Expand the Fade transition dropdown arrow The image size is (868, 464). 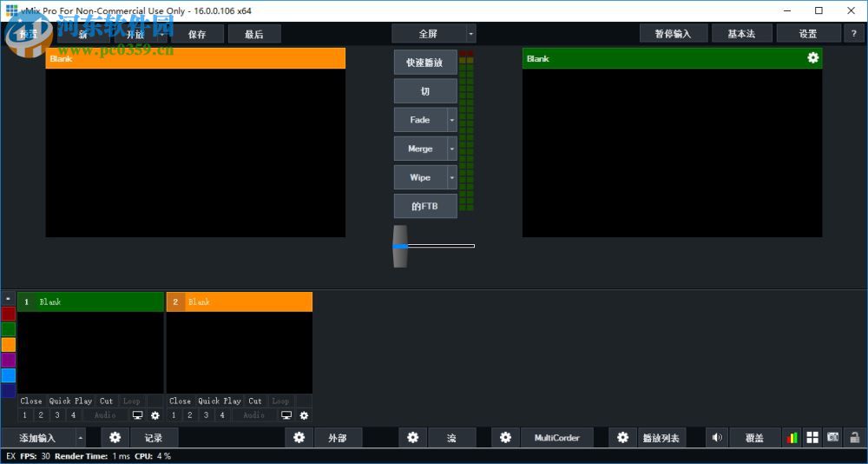[x=452, y=120]
